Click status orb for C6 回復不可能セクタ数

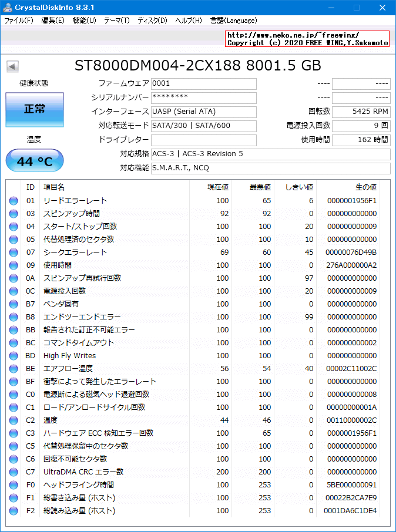(14, 459)
